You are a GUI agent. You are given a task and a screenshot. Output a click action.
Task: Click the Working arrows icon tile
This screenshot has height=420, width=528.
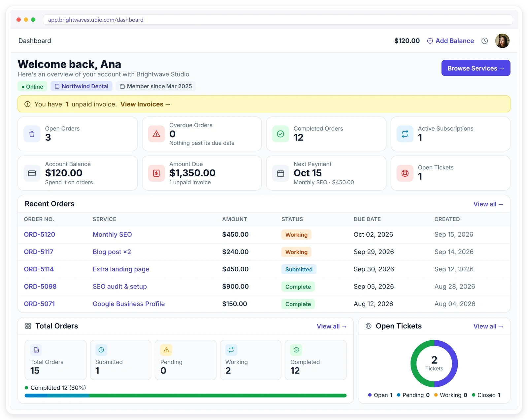231,350
